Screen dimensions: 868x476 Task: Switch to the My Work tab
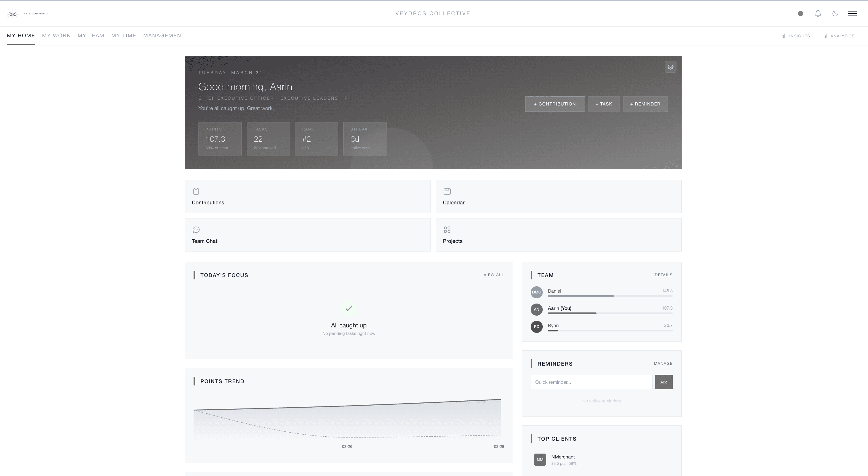pyautogui.click(x=56, y=35)
